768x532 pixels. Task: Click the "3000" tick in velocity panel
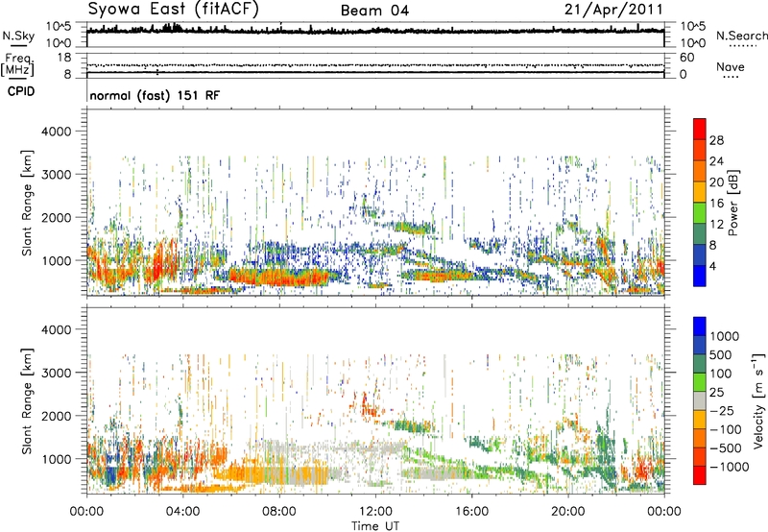(56, 373)
